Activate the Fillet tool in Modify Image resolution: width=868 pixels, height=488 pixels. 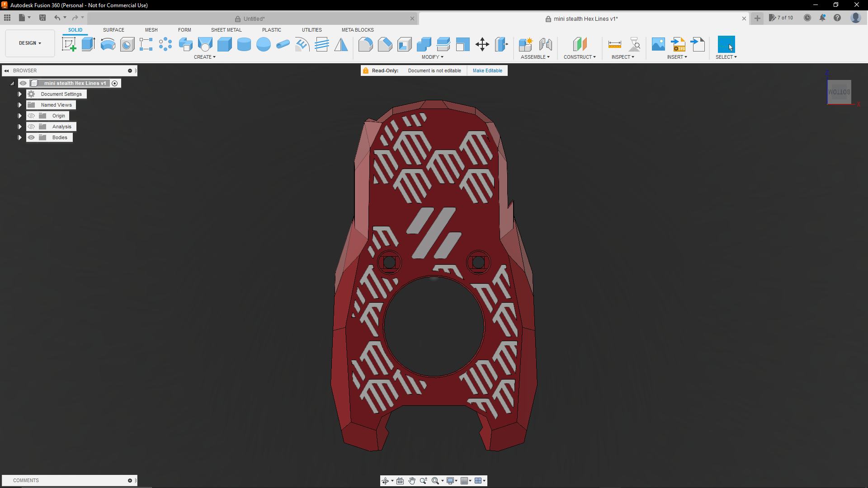[365, 44]
